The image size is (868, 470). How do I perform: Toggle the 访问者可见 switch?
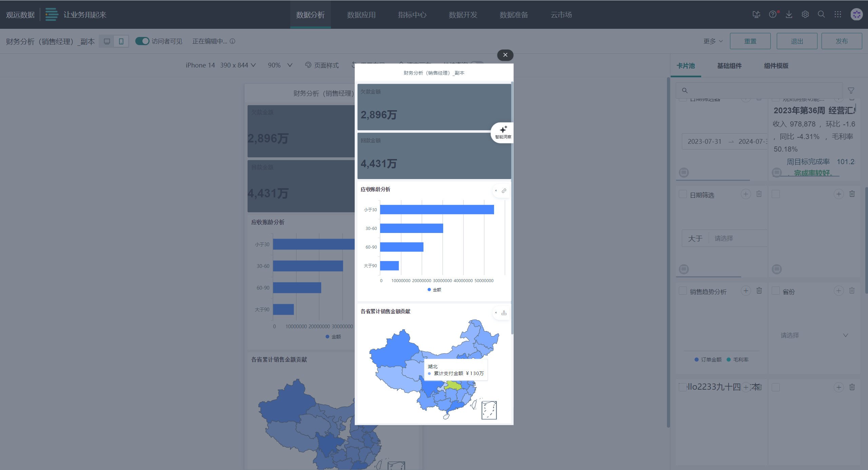[x=142, y=41]
